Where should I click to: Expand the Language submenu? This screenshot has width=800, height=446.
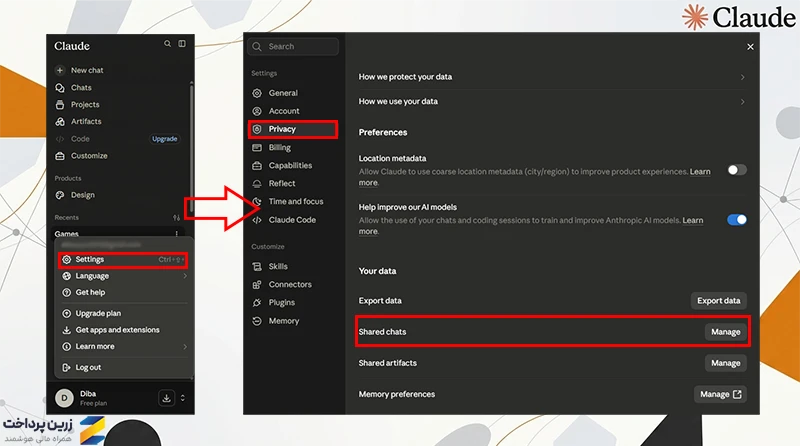click(124, 276)
